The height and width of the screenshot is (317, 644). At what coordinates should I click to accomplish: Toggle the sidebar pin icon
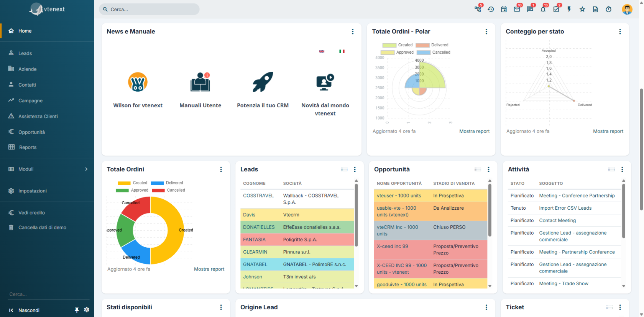pos(77,310)
